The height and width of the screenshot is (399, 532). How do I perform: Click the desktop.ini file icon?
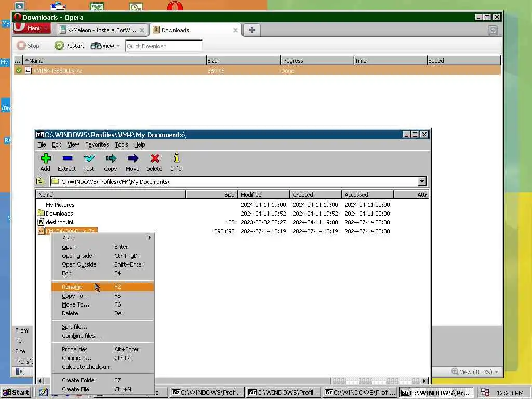click(x=41, y=222)
